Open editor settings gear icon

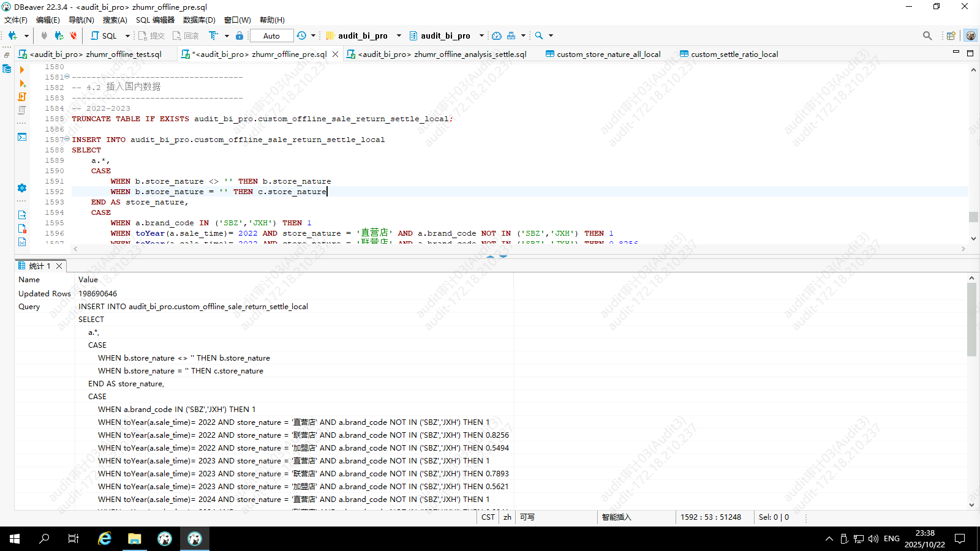[x=22, y=188]
